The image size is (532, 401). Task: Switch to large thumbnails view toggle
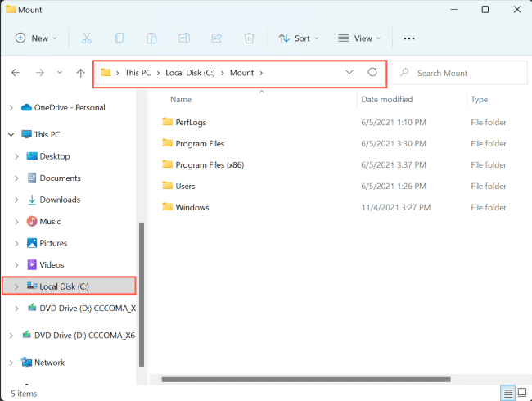click(x=521, y=394)
